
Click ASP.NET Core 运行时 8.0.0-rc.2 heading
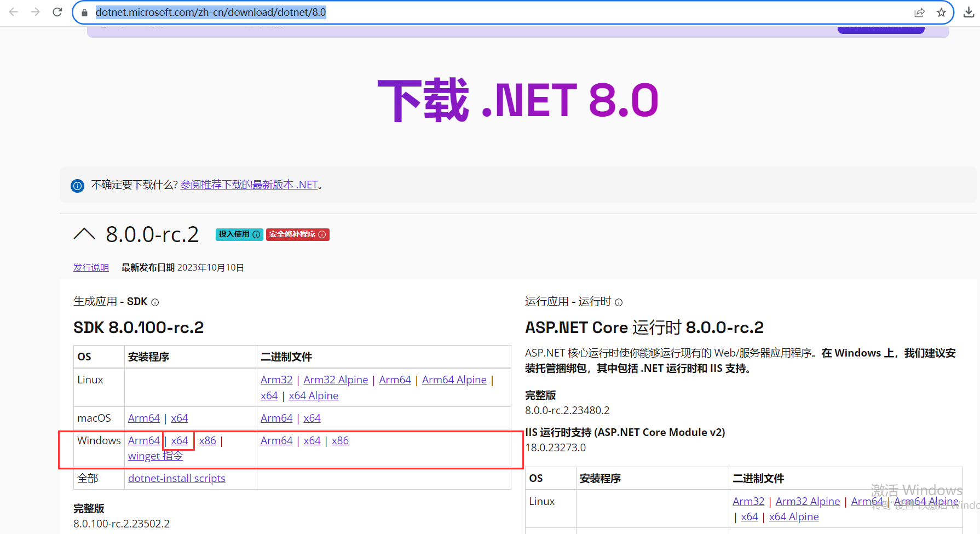644,328
